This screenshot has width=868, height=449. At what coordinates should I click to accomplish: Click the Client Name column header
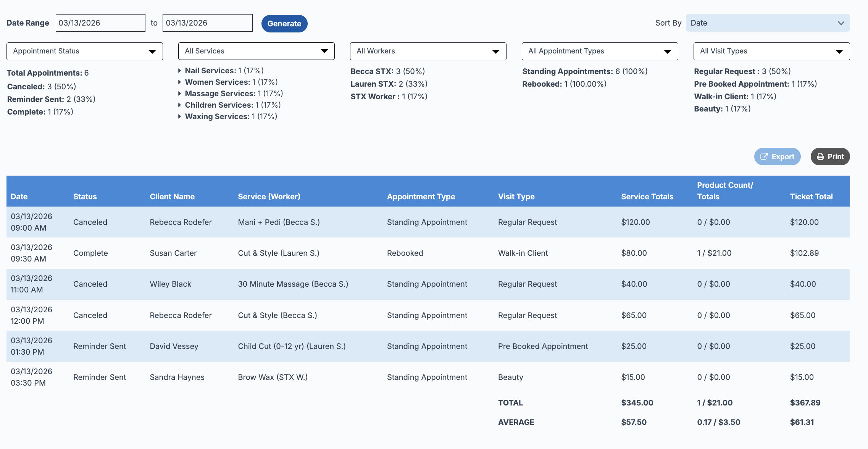[x=172, y=197]
